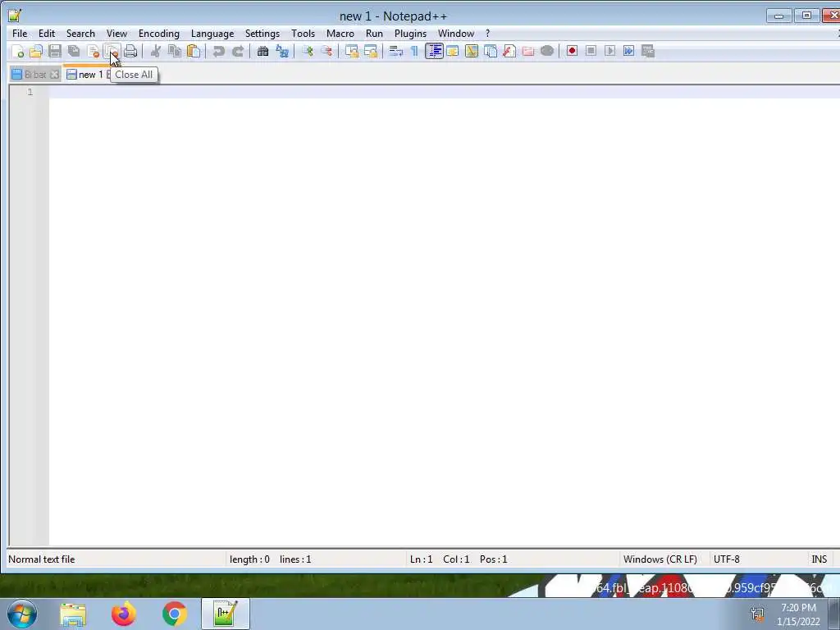
Task: Copy selection with the Copy toolbar icon
Action: point(175,51)
